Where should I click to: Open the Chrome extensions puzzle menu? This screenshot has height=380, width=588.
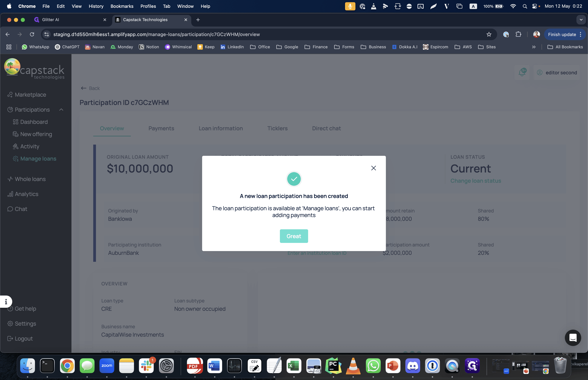518,34
